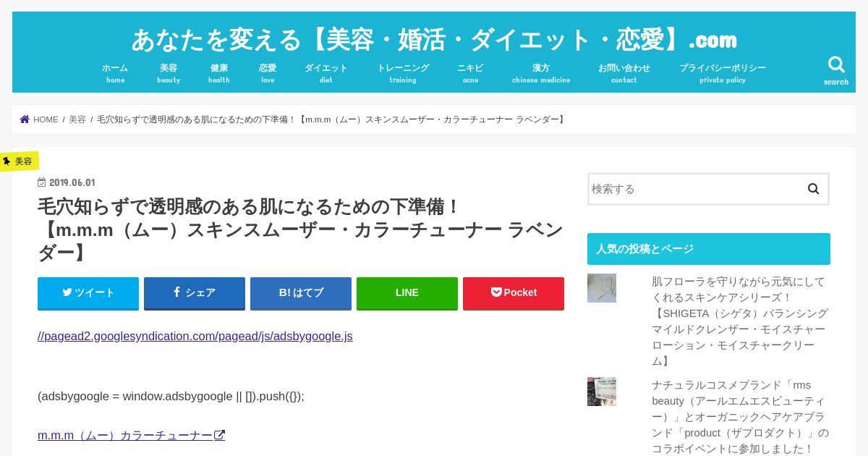Click the 美容 category pin tag
Screen dimensions: 868x456
click(x=19, y=161)
